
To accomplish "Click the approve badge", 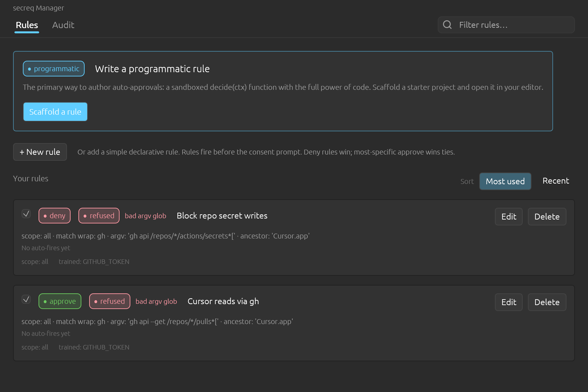I will (x=60, y=301).
